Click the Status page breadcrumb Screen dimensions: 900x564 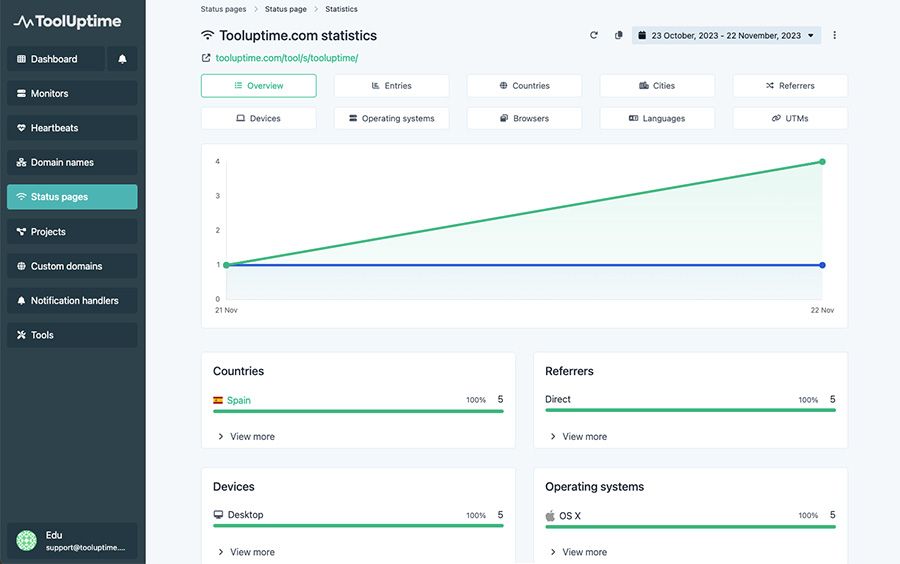[x=285, y=9]
